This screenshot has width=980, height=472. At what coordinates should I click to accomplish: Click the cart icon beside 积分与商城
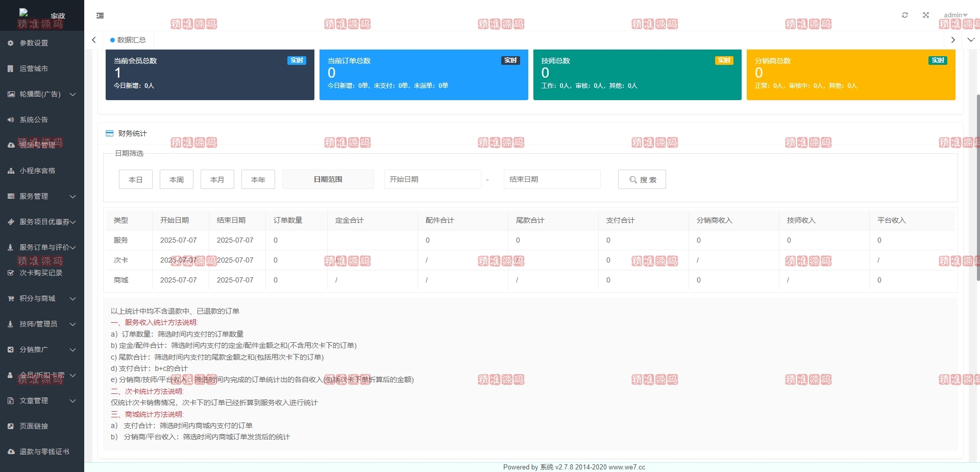(11, 298)
